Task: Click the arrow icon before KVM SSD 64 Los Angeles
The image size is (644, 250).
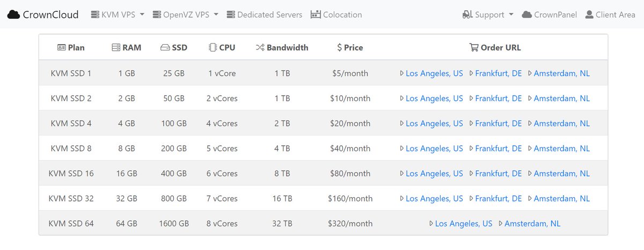Action: pyautogui.click(x=431, y=223)
